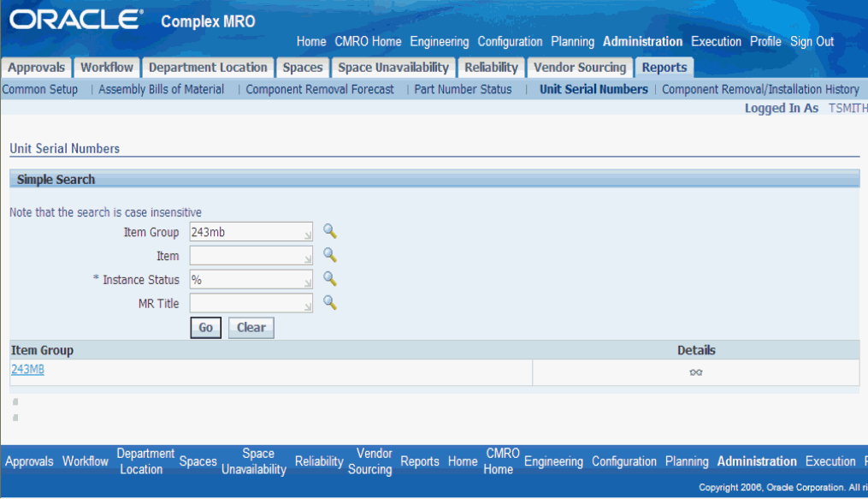Screen dimensions: 868x499
Task: Open the Item field search magnifier
Action: [330, 255]
